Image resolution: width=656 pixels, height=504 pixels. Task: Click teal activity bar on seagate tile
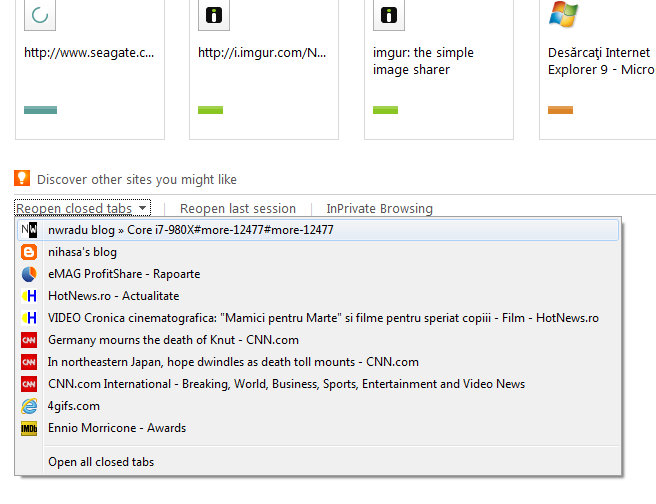41,110
